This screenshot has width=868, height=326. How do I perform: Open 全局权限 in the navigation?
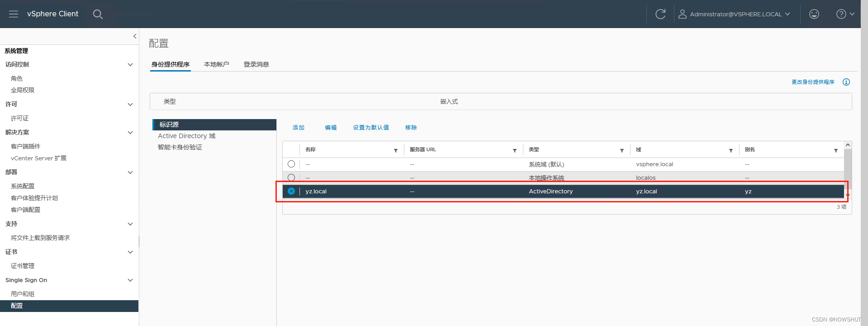23,90
